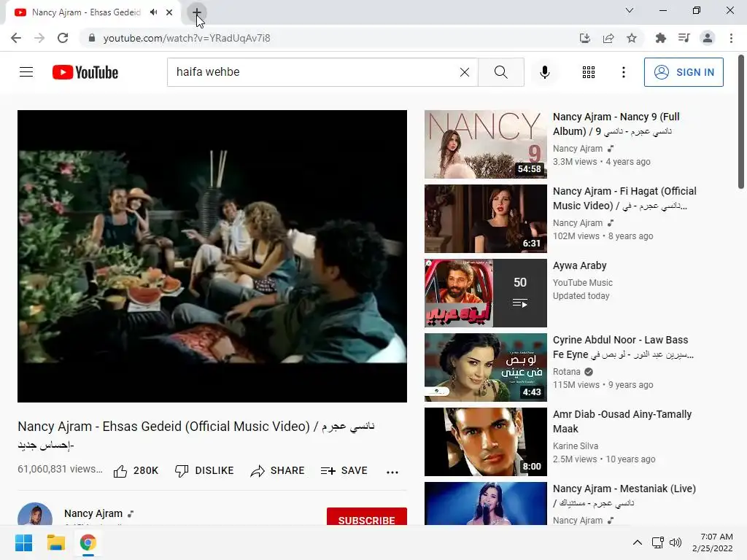Image resolution: width=747 pixels, height=560 pixels.
Task: Open the Windows Start menu
Action: 24,542
